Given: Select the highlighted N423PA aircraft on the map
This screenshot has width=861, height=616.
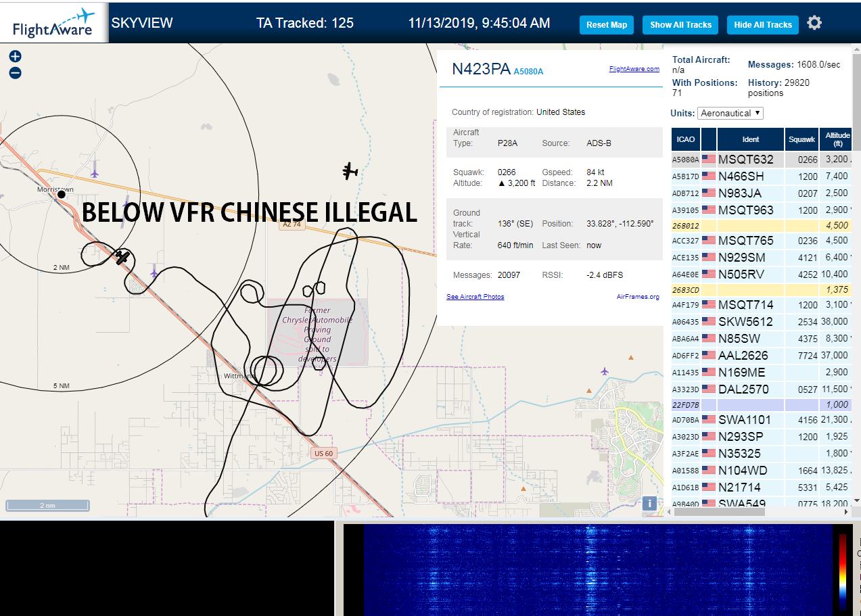Looking at the screenshot, I should coord(122,257).
